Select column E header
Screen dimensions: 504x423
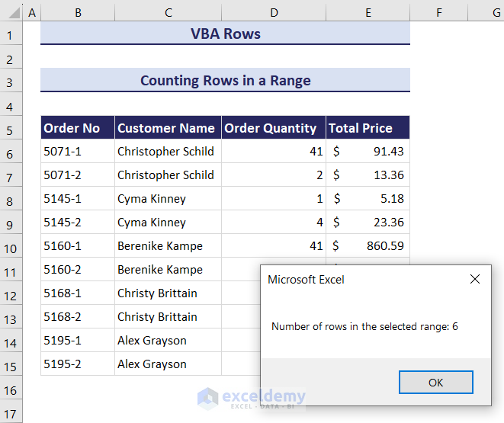click(x=368, y=13)
